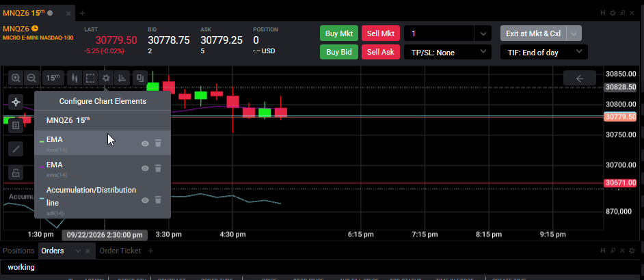Select the Accumulation/Distribution line row

pyautogui.click(x=103, y=200)
